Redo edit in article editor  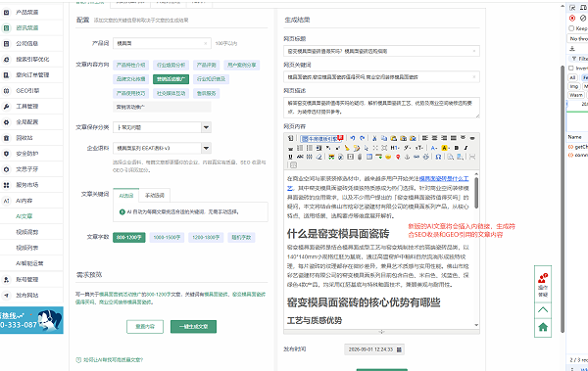click(363, 138)
